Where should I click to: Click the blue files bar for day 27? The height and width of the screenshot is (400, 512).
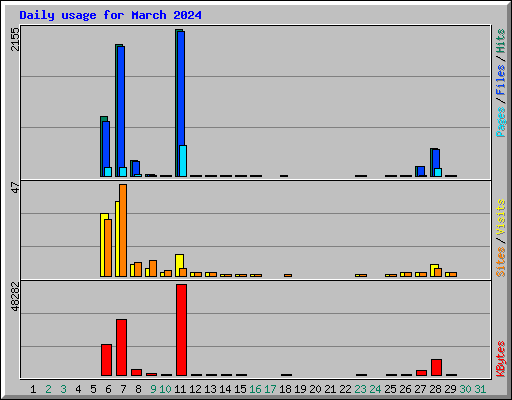(x=421, y=171)
